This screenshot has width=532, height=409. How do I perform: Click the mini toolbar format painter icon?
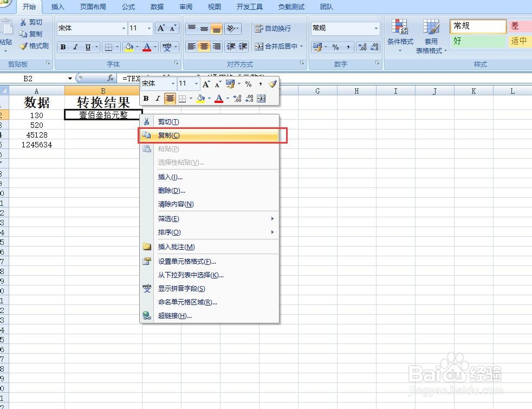(273, 84)
